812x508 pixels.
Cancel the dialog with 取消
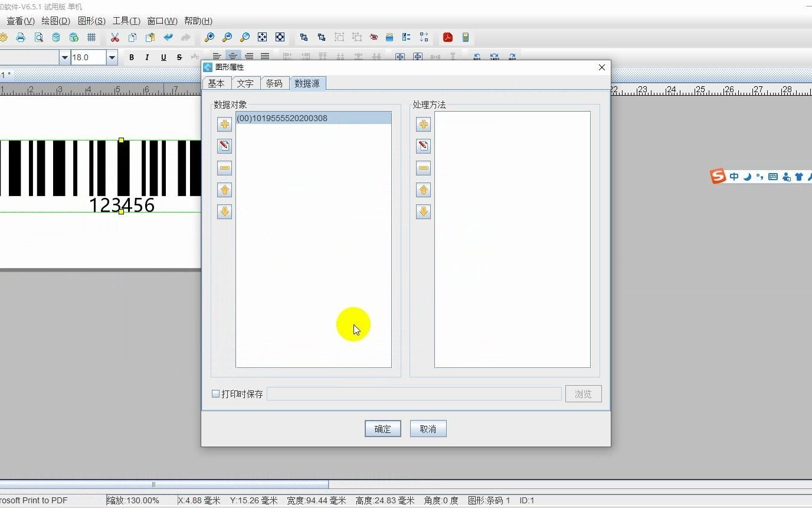coord(428,429)
